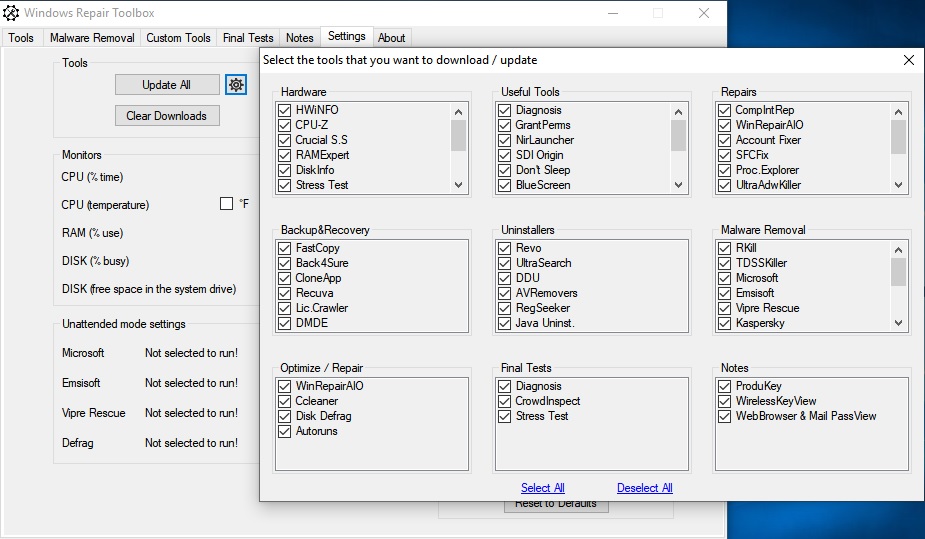Click Repairs list scroll-up arrow
This screenshot has width=925, height=539.
[x=898, y=111]
